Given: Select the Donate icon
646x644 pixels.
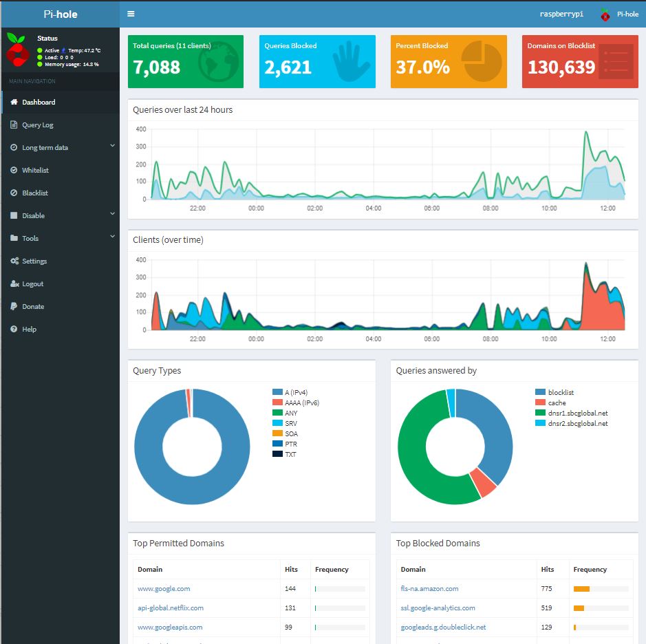Looking at the screenshot, I should [12, 306].
